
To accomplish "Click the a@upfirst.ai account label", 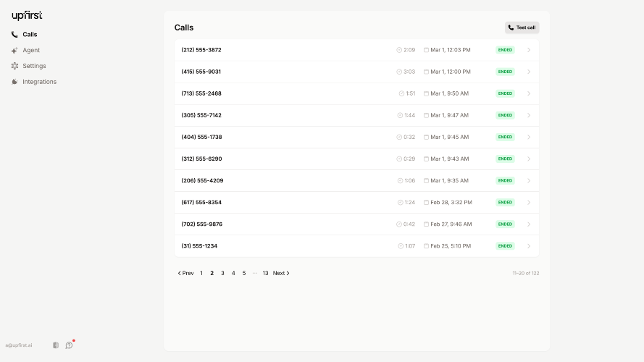I will click(x=19, y=345).
